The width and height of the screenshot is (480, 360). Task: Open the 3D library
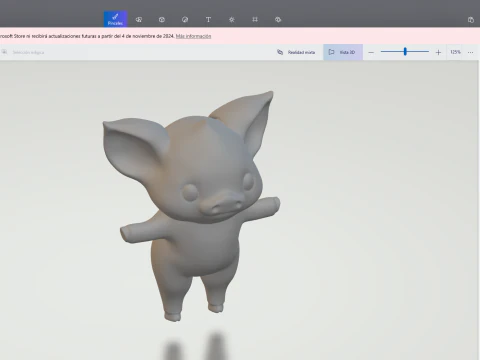click(x=278, y=20)
